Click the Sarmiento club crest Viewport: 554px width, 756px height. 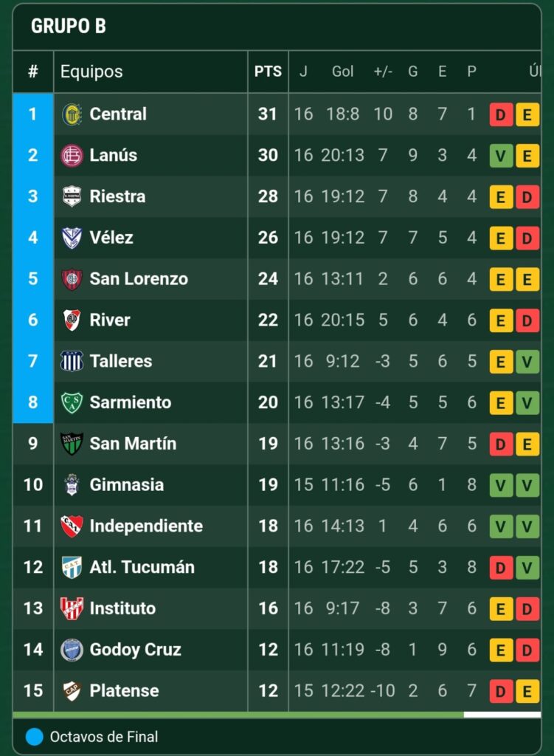tap(72, 403)
